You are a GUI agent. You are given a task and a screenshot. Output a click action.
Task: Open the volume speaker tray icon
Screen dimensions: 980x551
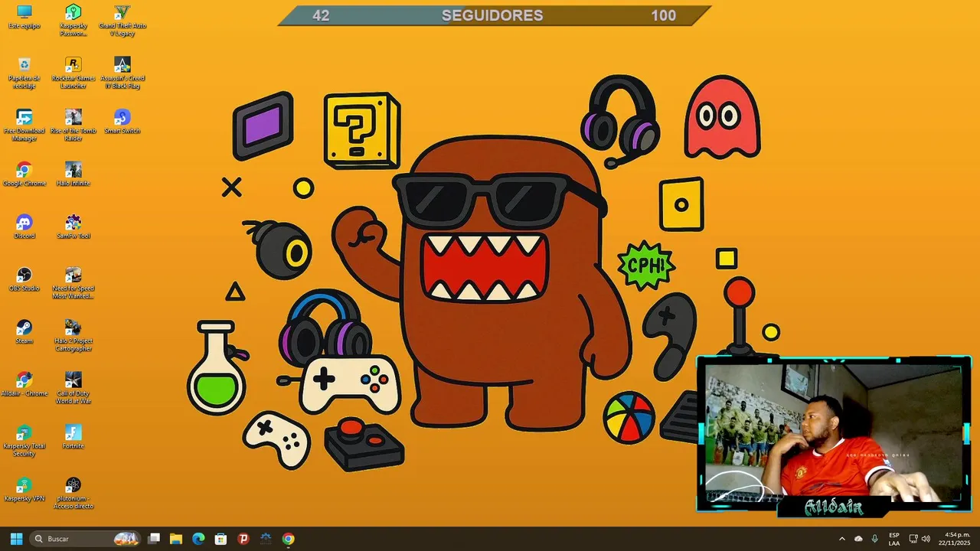(926, 539)
